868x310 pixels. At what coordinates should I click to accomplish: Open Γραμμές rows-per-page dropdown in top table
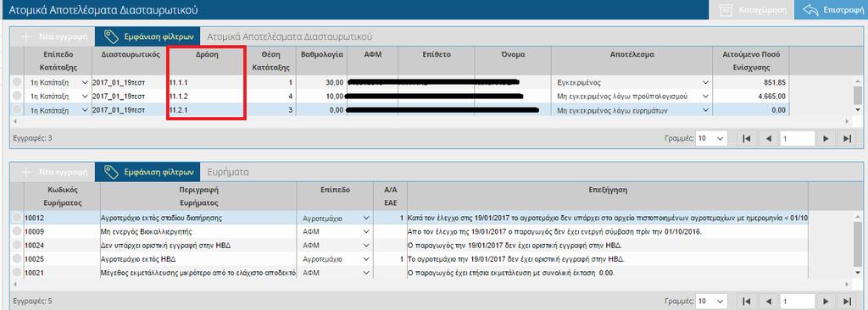click(x=710, y=138)
